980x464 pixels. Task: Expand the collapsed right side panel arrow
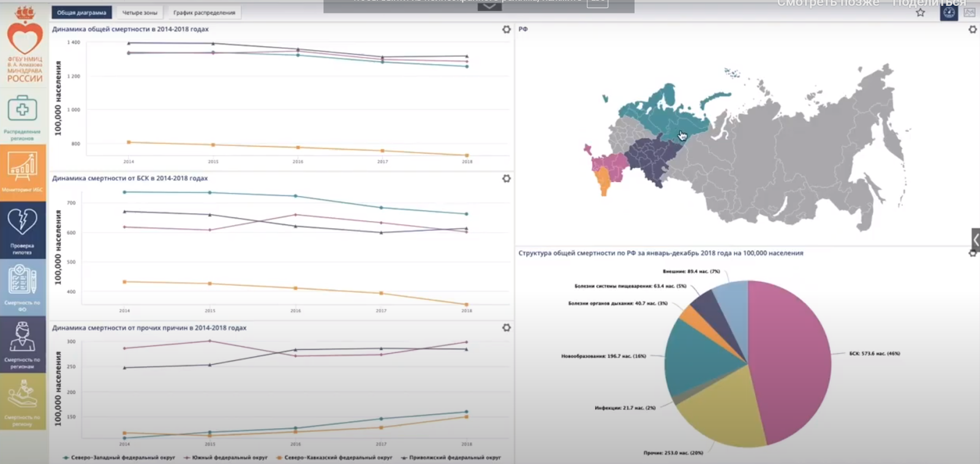point(975,239)
